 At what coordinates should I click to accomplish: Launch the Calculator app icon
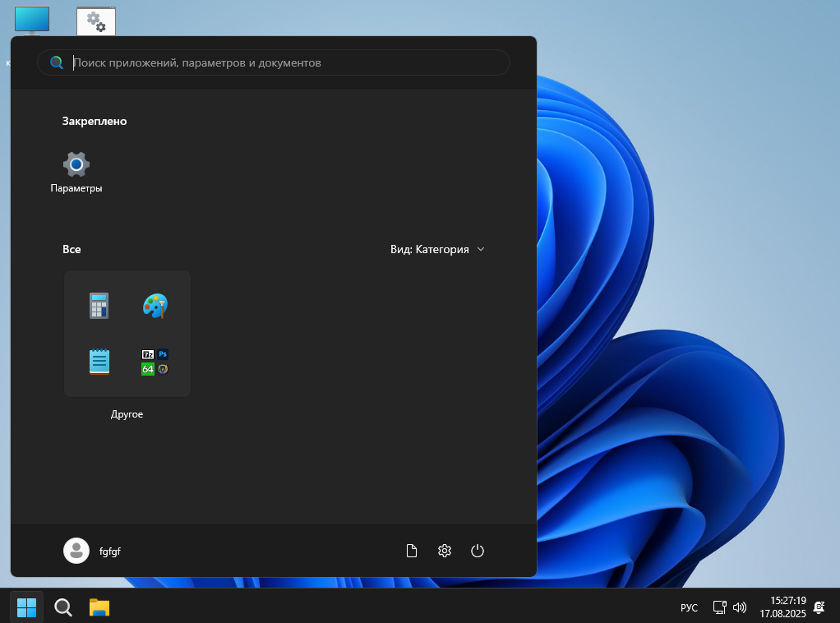pos(99,306)
